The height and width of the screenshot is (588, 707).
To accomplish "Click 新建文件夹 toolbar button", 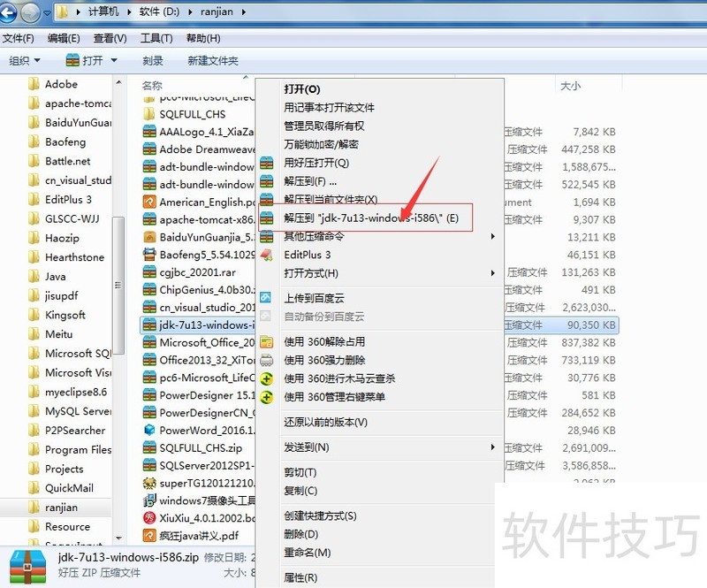I will point(213,60).
